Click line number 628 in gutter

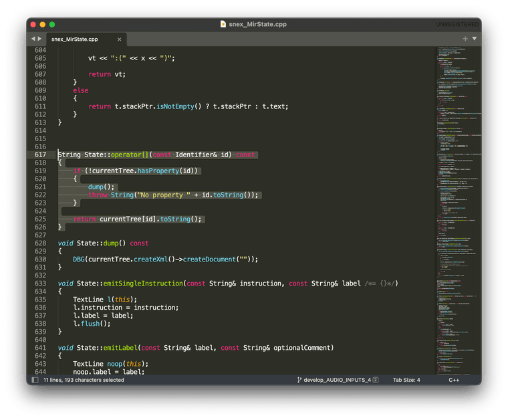click(41, 243)
